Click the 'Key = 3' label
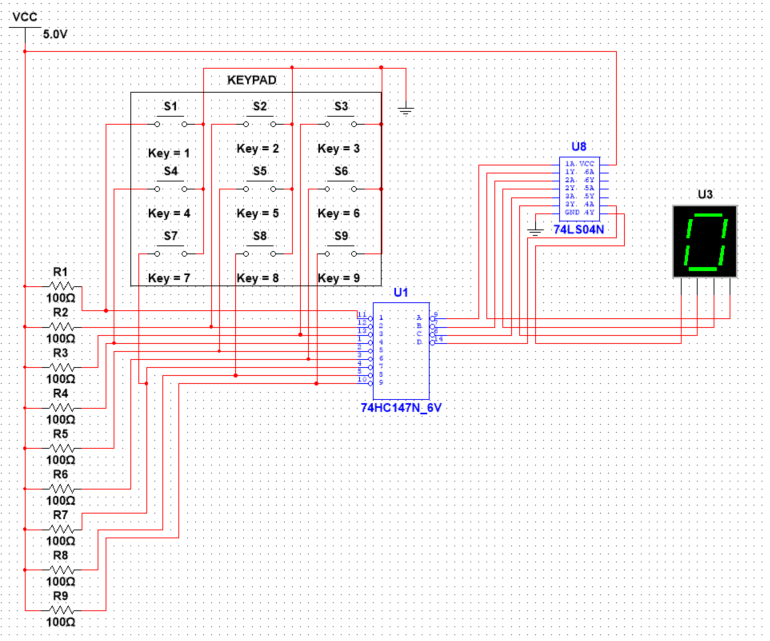770x641 pixels. click(x=339, y=148)
